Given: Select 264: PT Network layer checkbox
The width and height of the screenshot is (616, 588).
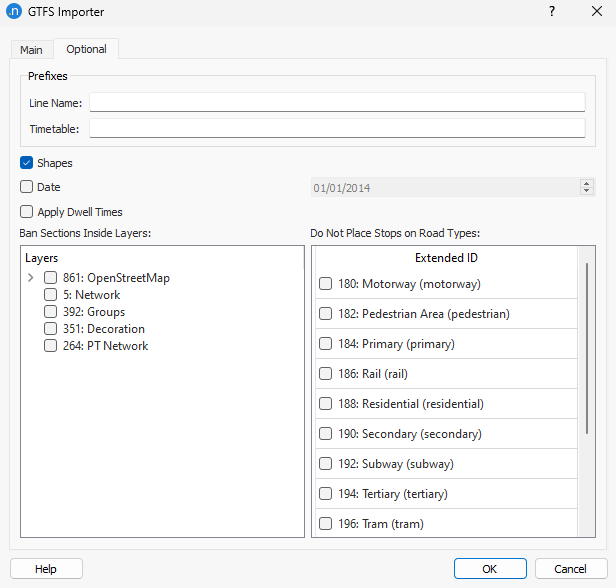Looking at the screenshot, I should pyautogui.click(x=50, y=346).
